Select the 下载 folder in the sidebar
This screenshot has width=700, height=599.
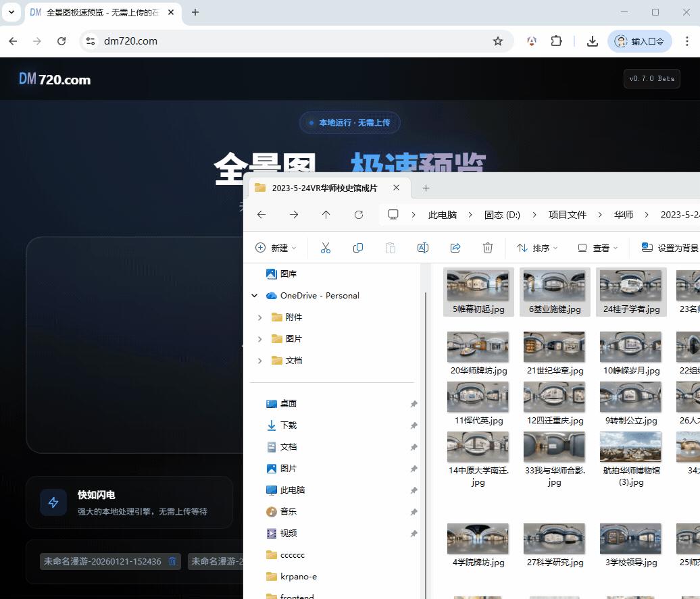click(x=288, y=425)
